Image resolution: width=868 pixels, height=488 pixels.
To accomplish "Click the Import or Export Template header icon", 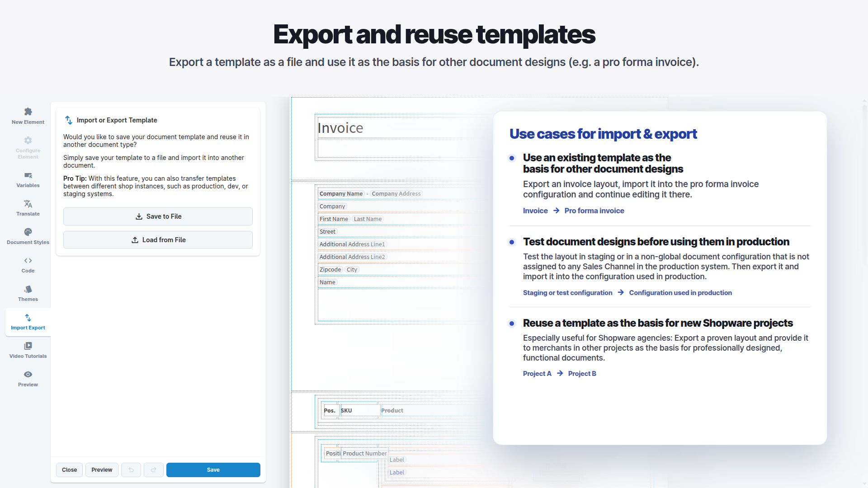I will [69, 120].
